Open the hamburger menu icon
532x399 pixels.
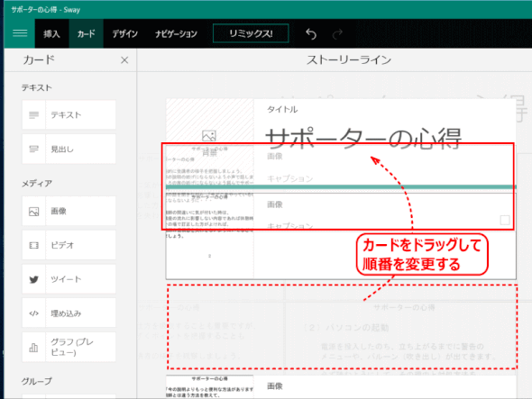pyautogui.click(x=20, y=33)
